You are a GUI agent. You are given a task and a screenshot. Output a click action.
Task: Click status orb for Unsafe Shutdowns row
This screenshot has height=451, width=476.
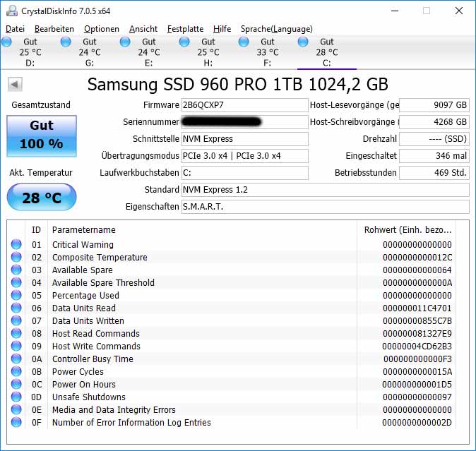(16, 397)
